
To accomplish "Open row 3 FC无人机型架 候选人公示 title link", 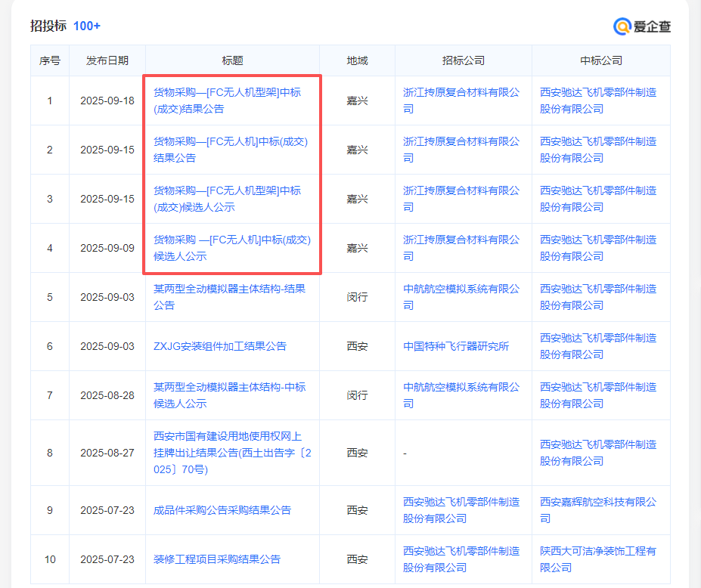I will pyautogui.click(x=227, y=199).
